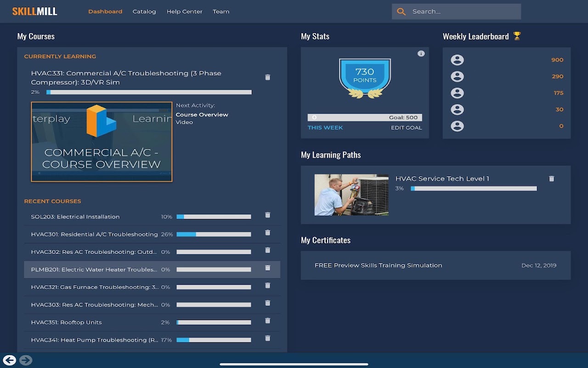Click inside the Search input field

[x=464, y=11]
